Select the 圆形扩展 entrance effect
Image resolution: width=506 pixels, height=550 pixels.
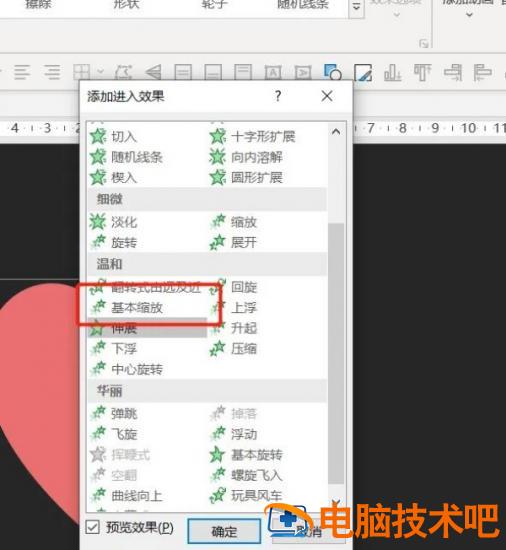pos(246,177)
